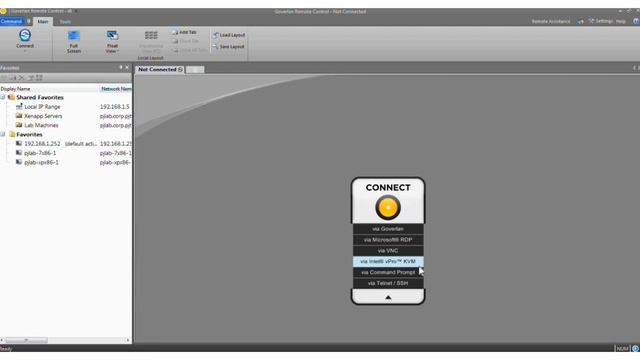
Task: Switch to the Tools ribbon tab
Action: pos(65,22)
